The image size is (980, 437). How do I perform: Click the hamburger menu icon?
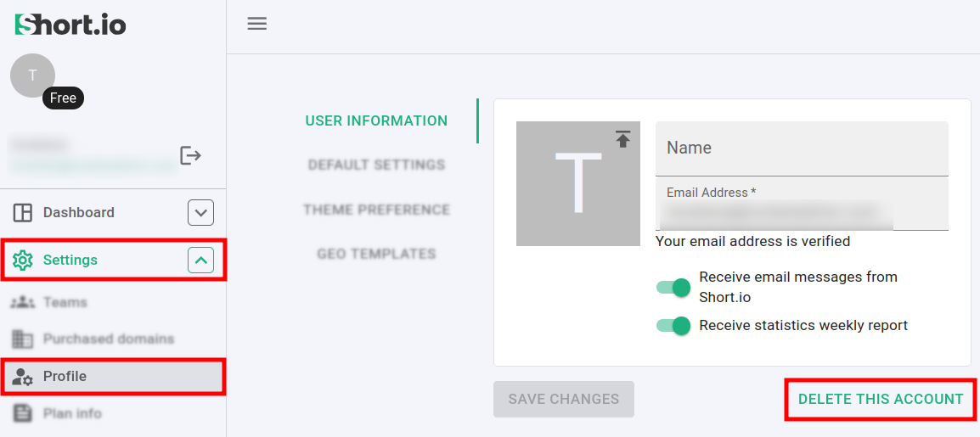click(x=256, y=24)
